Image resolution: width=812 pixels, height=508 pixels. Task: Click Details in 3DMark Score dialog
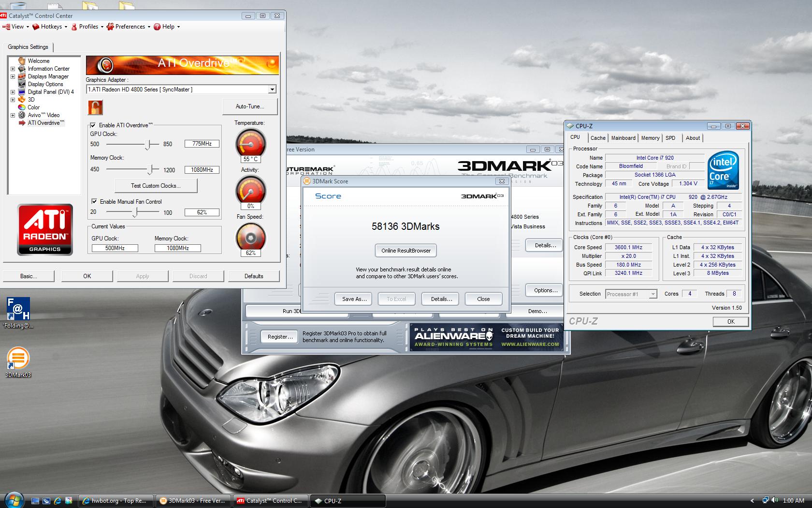click(441, 299)
